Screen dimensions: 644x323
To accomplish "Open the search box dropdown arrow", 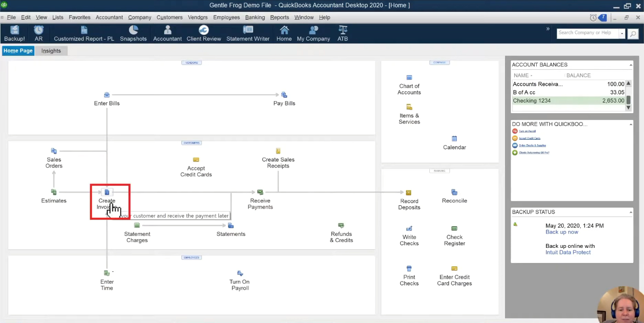I will click(x=622, y=33).
